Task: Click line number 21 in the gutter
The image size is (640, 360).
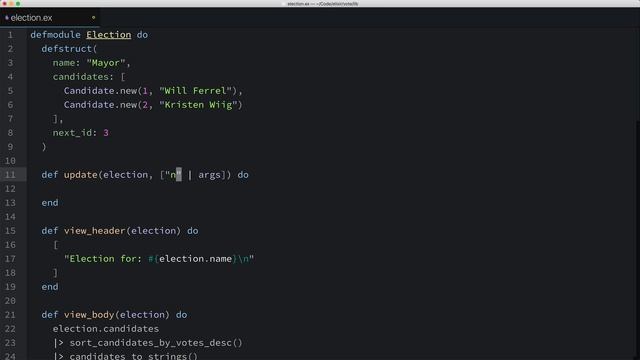Action: (10, 315)
